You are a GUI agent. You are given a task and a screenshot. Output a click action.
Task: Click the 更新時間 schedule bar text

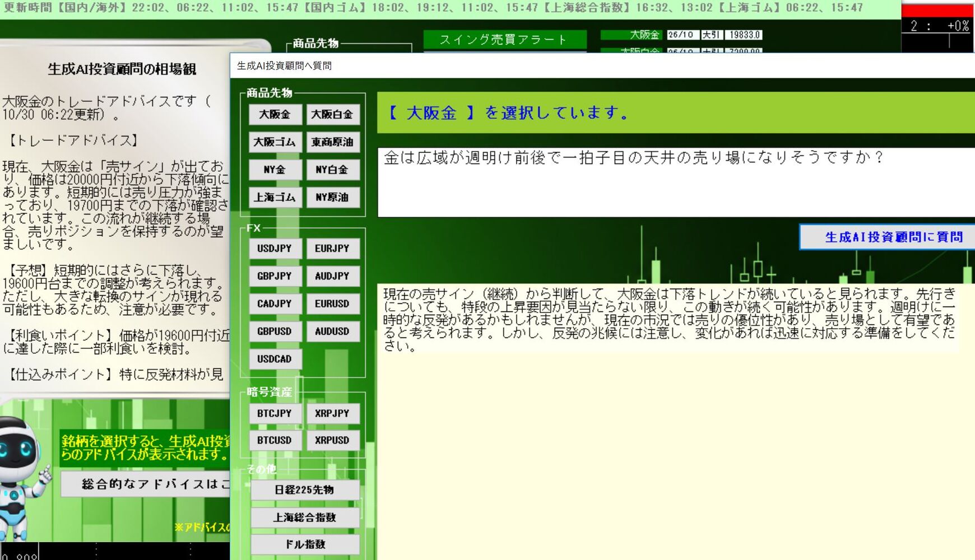click(x=433, y=8)
